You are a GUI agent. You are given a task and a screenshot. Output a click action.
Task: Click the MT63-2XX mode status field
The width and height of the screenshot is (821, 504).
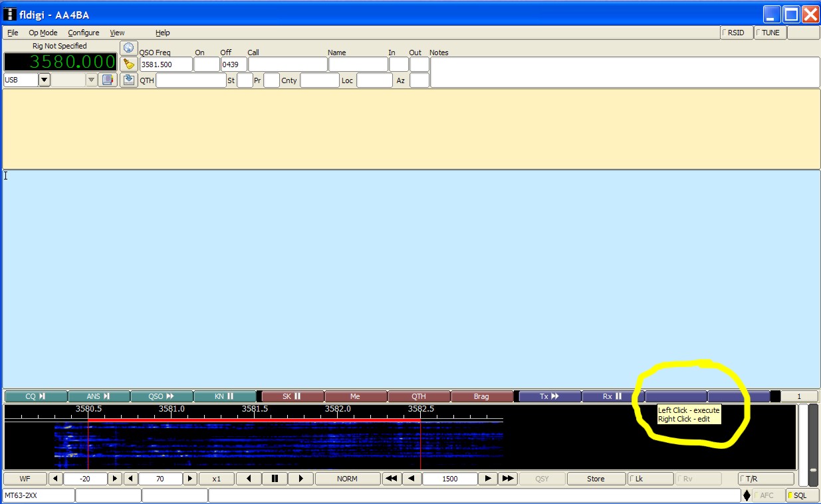tap(39, 495)
